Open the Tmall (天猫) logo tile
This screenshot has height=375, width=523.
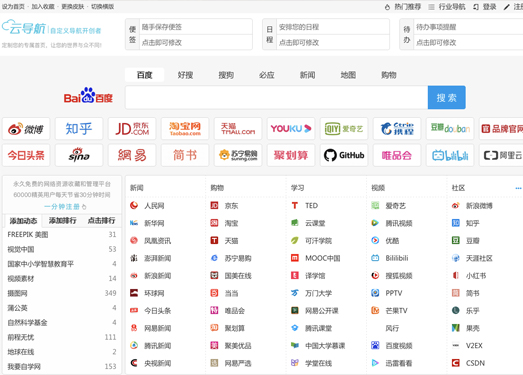coord(238,129)
